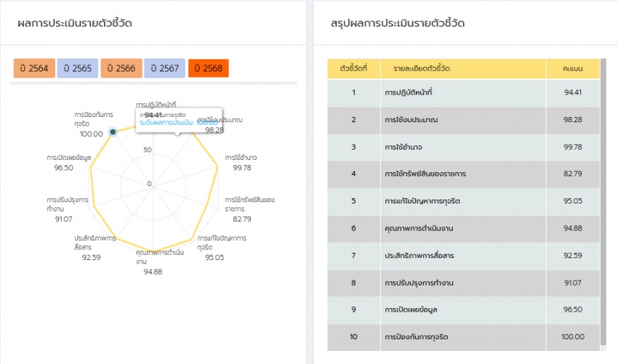Screen dimensions: 618x364
Task: Click the highlighted radar point for การป้องกันการทุจริต
Action: click(112, 132)
